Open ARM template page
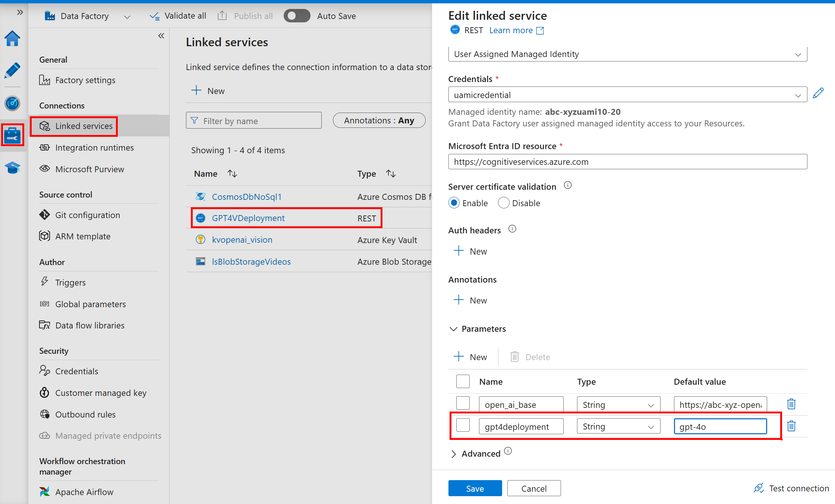The width and height of the screenshot is (835, 504). (x=83, y=236)
